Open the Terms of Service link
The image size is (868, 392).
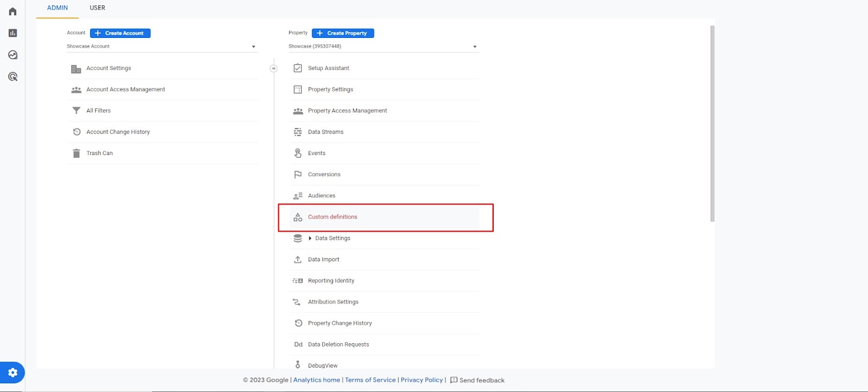(x=371, y=380)
